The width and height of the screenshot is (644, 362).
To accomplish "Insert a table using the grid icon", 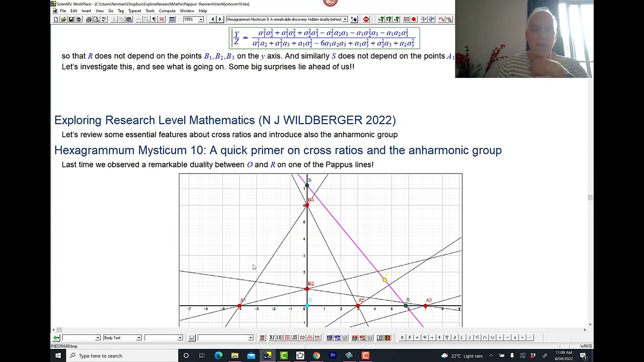I will click(x=172, y=19).
